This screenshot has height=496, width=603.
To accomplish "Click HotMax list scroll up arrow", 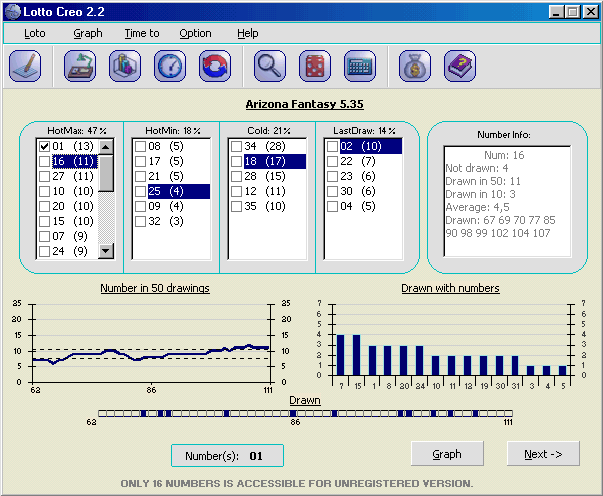I will click(x=106, y=147).
